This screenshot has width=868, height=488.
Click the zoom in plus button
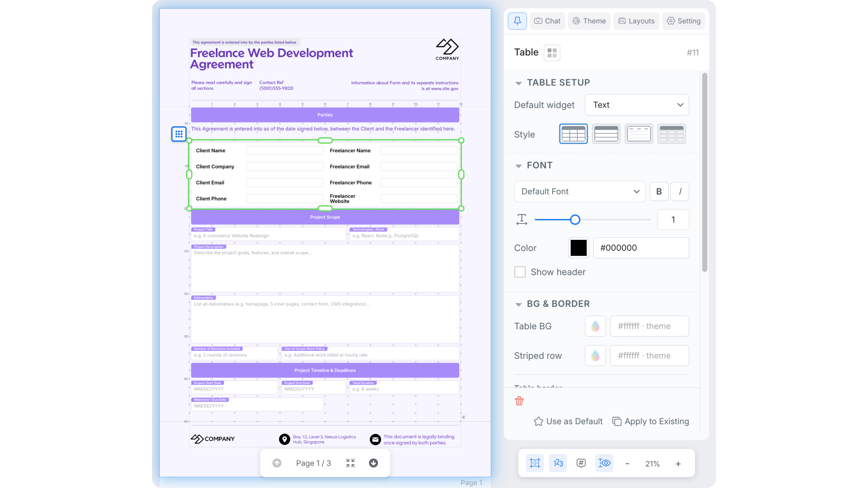[x=678, y=464]
